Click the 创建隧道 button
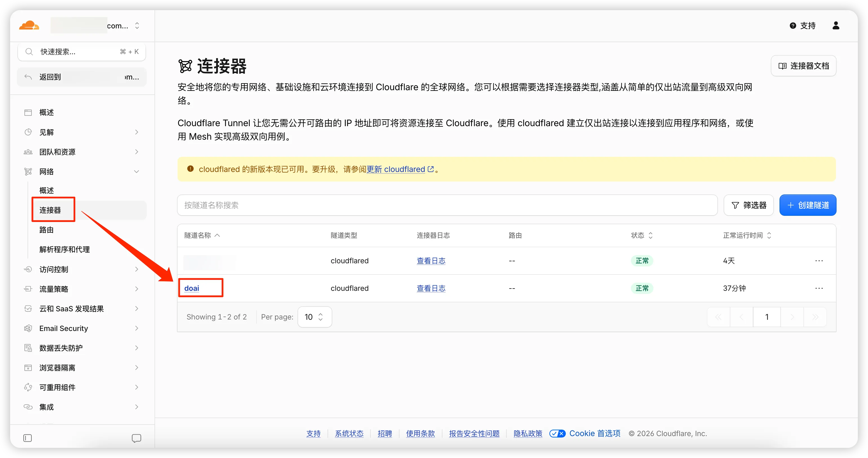868x458 pixels. [808, 205]
